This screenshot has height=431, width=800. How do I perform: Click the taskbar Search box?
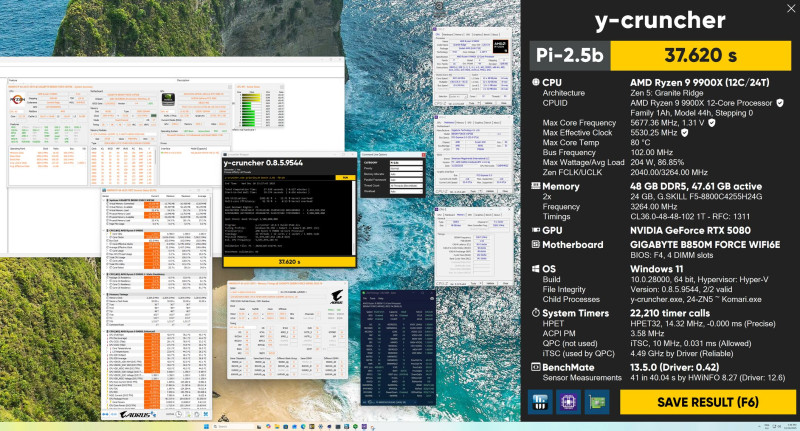coord(234,426)
